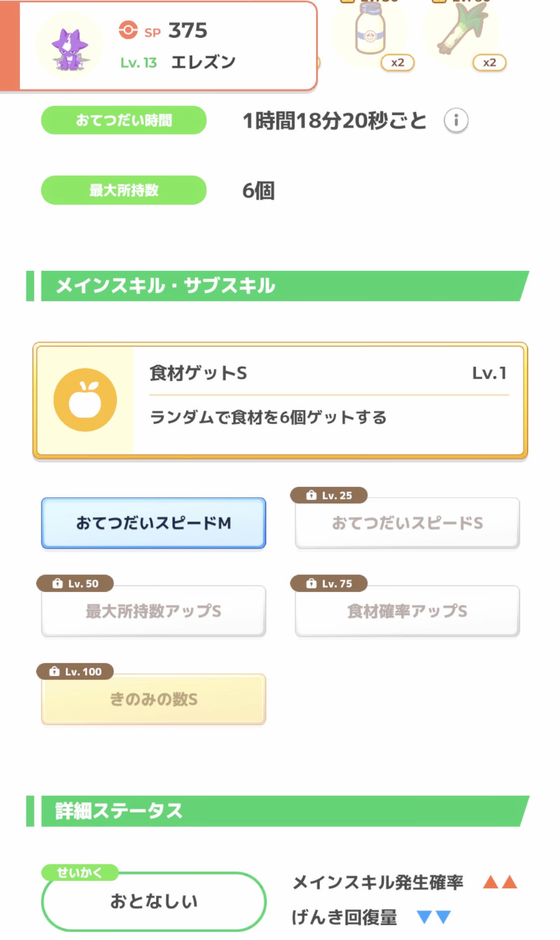This screenshot has width=560, height=940.
Task: Select the おてつだいスピードM sub skill
Action: (153, 523)
